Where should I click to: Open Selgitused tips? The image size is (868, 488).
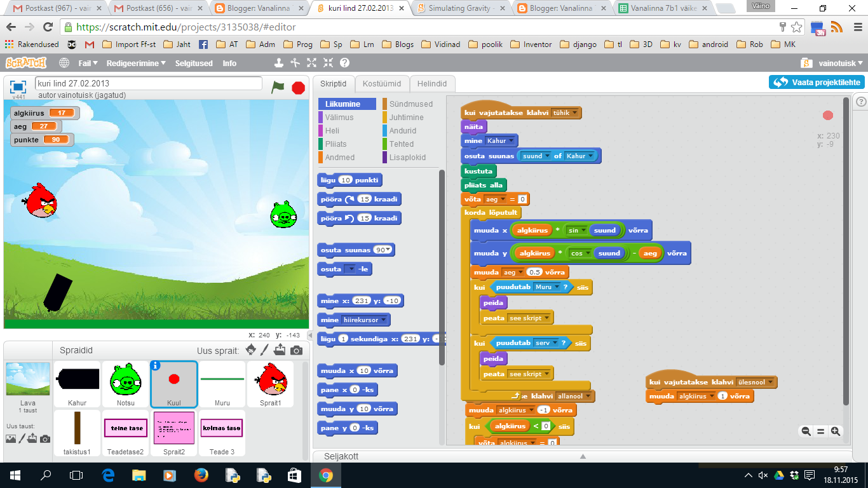(194, 63)
